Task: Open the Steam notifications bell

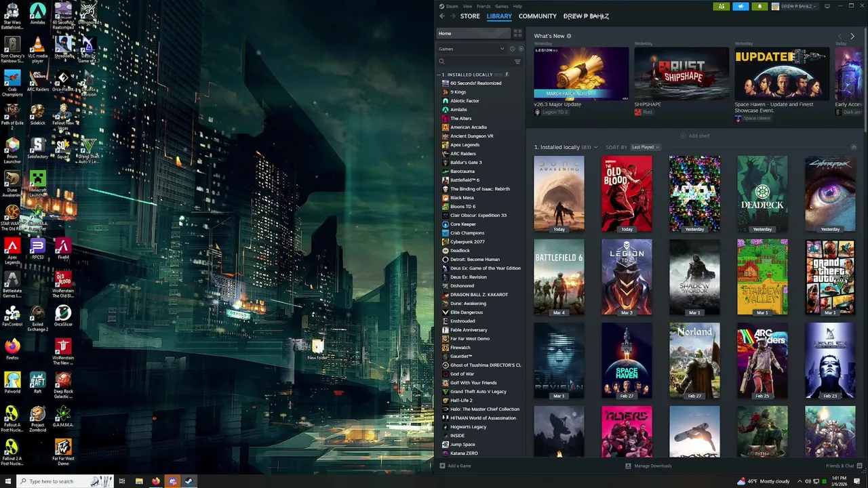Action: click(x=759, y=6)
